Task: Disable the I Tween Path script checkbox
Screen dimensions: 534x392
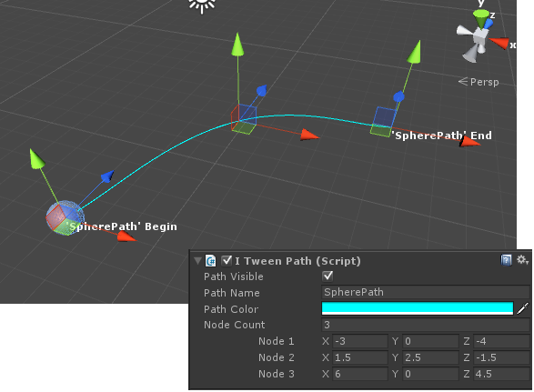Action: [227, 261]
